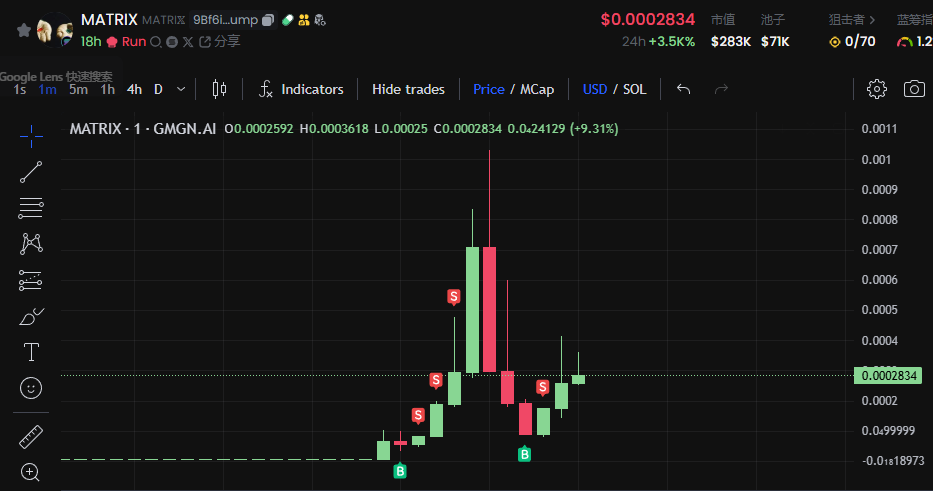Take a chart snapshot with camera icon
The height and width of the screenshot is (491, 933).
(x=914, y=89)
